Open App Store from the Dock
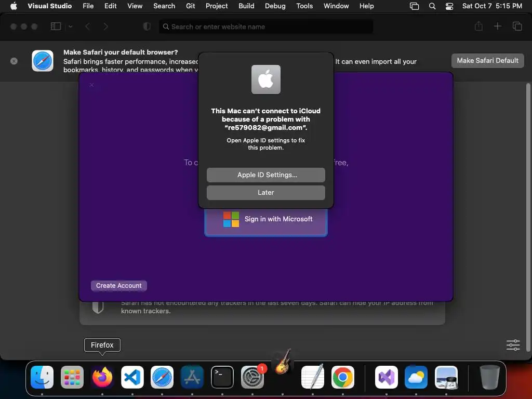The height and width of the screenshot is (399, 532). tap(192, 377)
